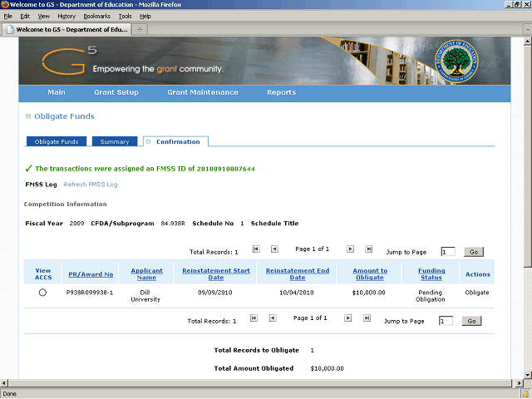Click the Refresh FMSS Log link

91,185
